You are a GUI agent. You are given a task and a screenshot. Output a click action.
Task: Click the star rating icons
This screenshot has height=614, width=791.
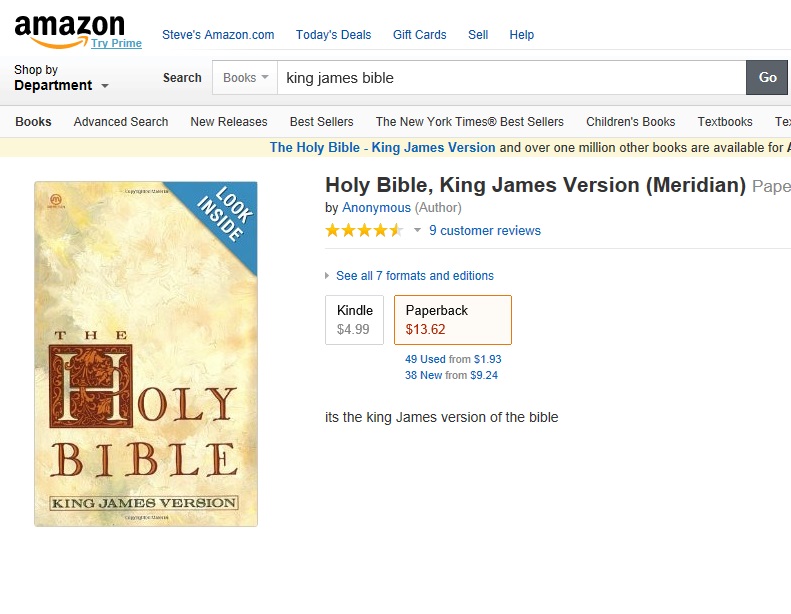point(364,231)
